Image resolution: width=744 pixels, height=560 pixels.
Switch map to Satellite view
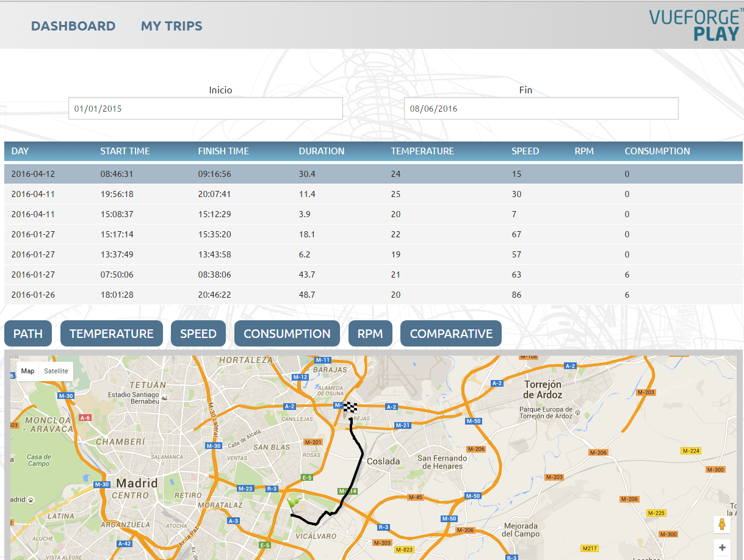click(x=56, y=371)
